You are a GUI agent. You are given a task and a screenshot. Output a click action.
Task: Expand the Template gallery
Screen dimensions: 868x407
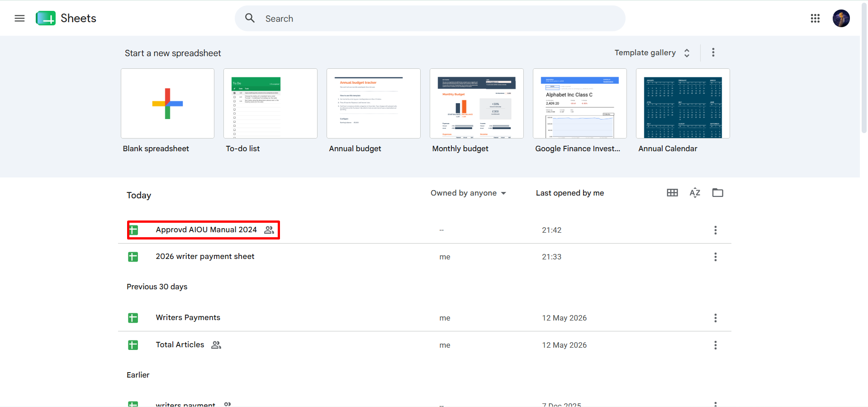tap(652, 53)
